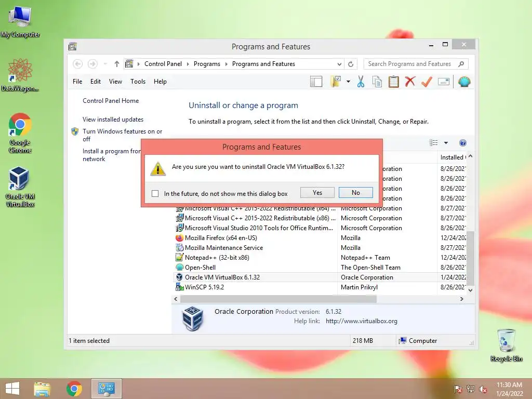Screen dimensions: 532x399
Task: Click the Forward navigation arrow
Action: point(92,64)
